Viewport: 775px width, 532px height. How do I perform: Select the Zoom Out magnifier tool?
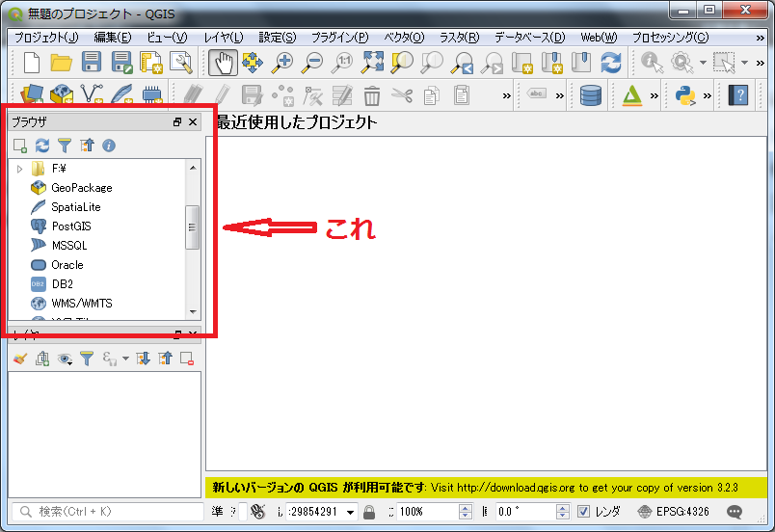point(312,63)
